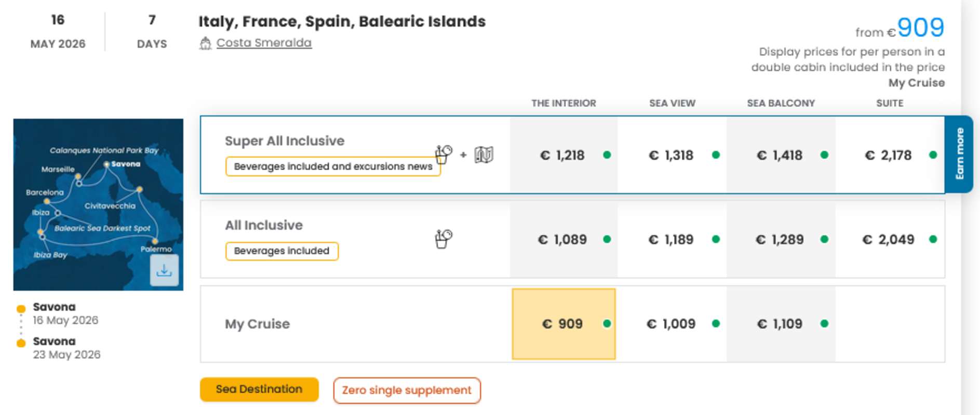The height and width of the screenshot is (415, 980).
Task: Select the Super All Inclusive package row
Action: coord(285,141)
